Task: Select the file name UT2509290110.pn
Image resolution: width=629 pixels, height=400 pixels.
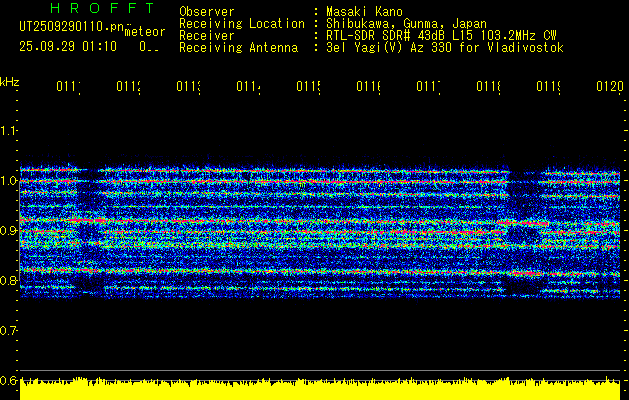Action: tap(72, 26)
